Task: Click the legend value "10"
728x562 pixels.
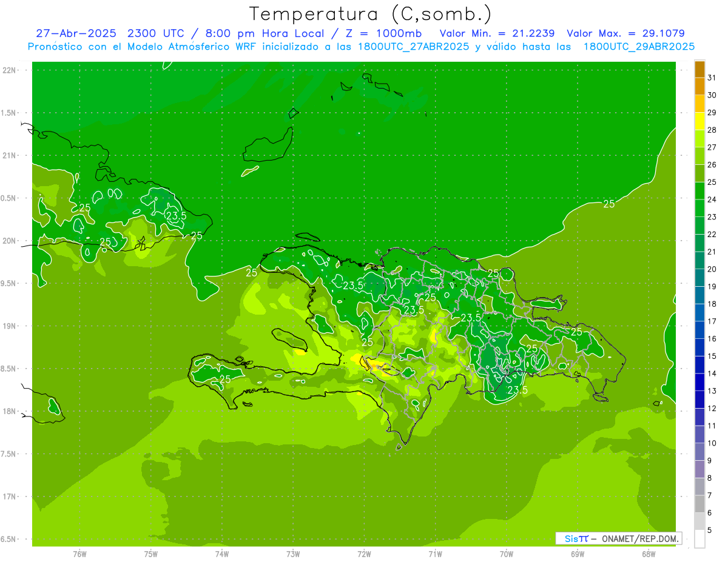Action: coord(712,443)
